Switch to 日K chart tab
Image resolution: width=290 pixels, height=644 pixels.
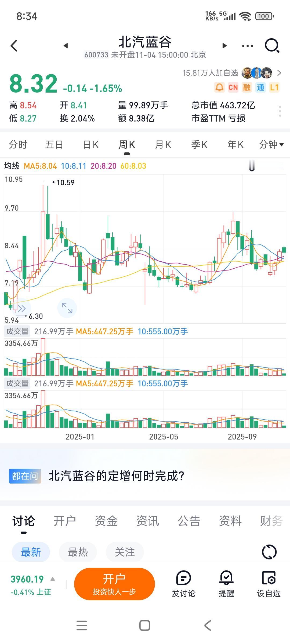(91, 145)
